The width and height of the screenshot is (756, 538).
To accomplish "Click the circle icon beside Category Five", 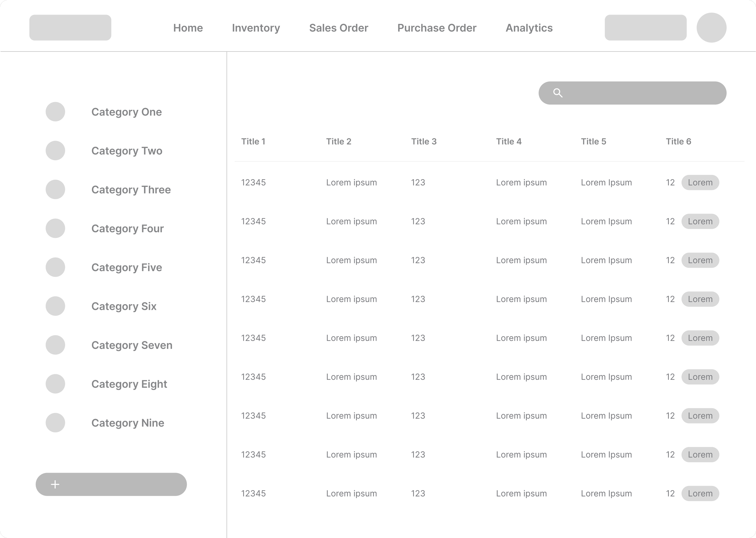I will click(55, 267).
